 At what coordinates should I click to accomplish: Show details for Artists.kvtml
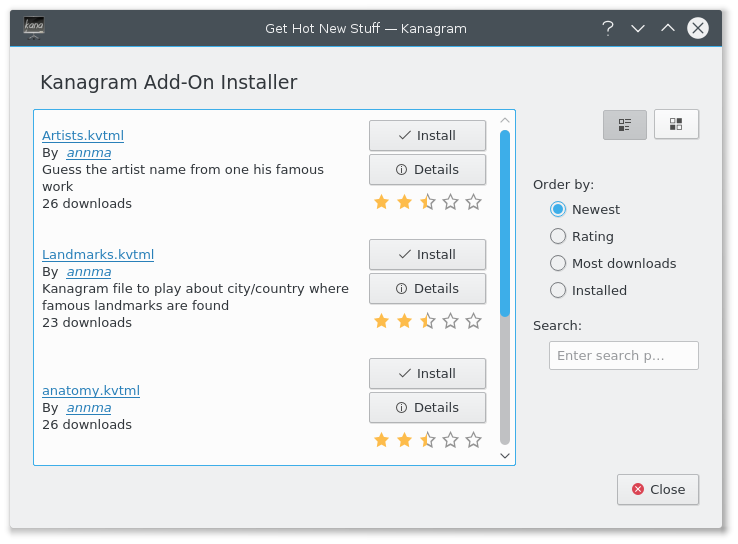click(427, 169)
